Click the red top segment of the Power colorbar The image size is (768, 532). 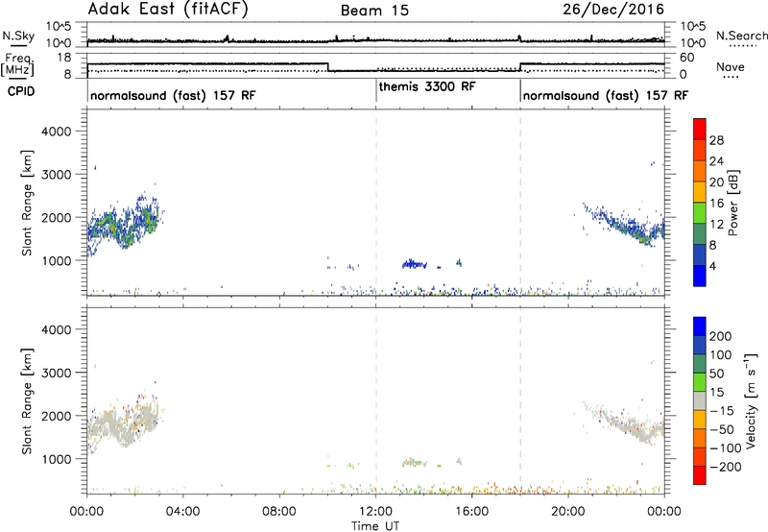click(x=700, y=129)
